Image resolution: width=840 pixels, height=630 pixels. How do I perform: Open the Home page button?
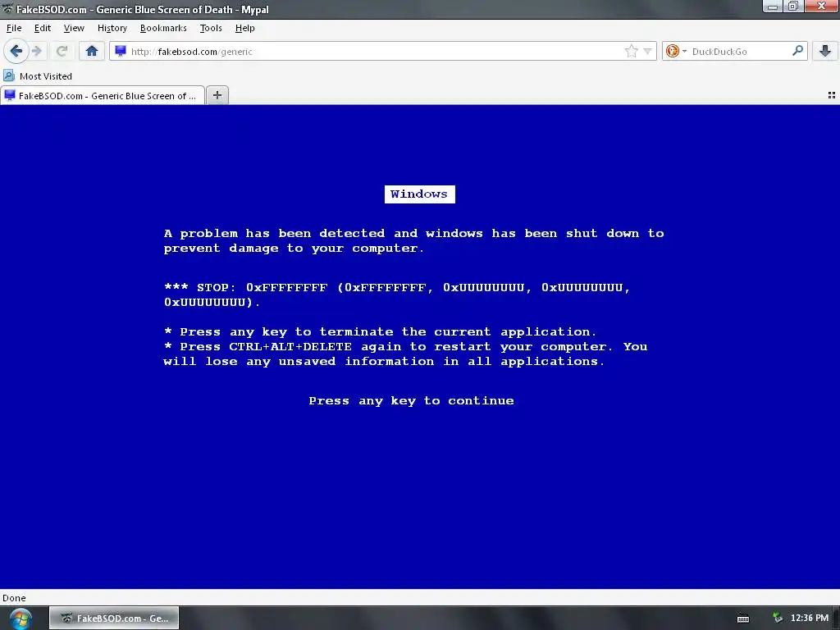(92, 52)
